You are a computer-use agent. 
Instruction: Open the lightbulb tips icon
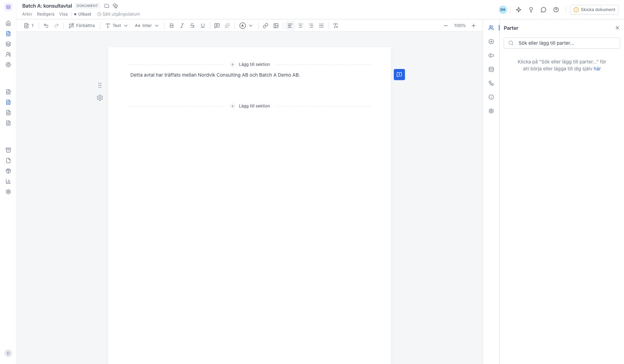(x=531, y=10)
